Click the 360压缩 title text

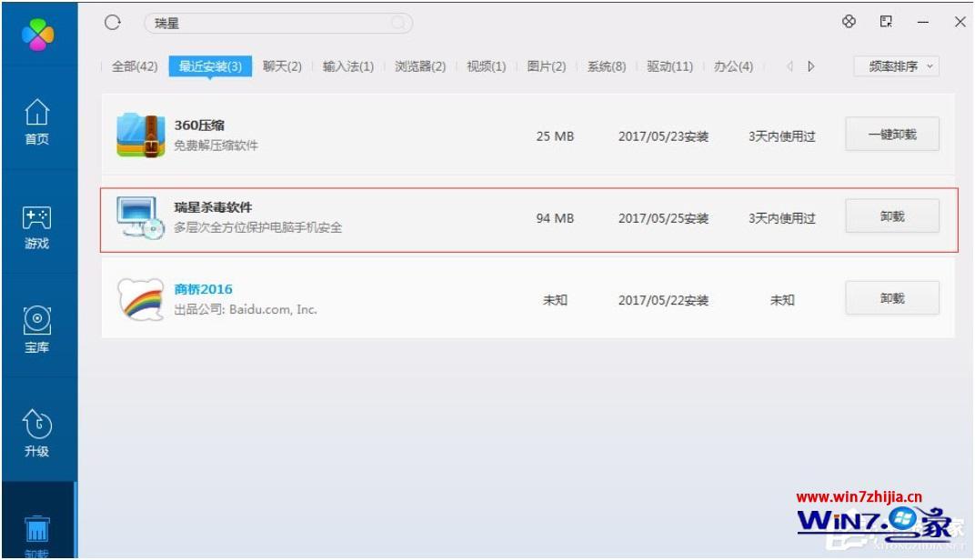(x=199, y=125)
